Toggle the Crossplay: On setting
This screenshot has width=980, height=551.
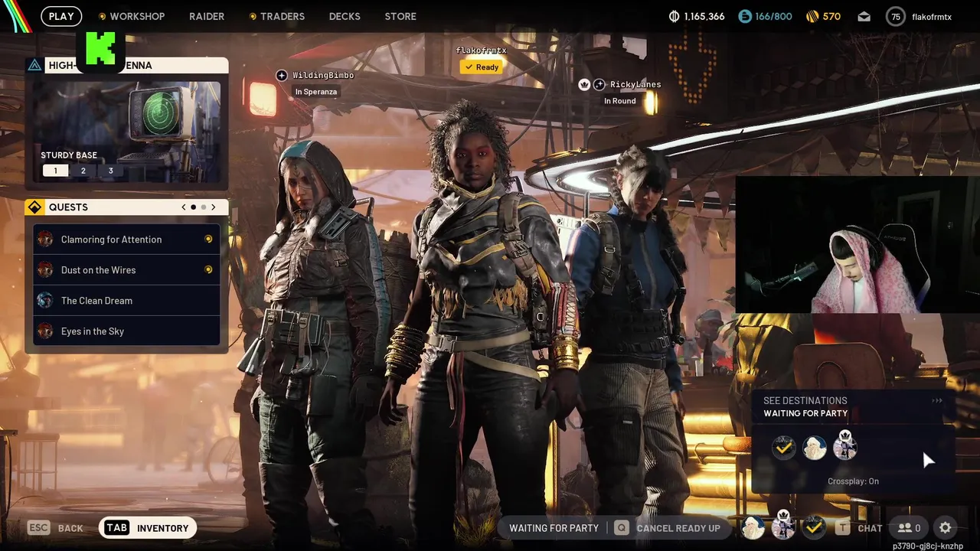(853, 481)
